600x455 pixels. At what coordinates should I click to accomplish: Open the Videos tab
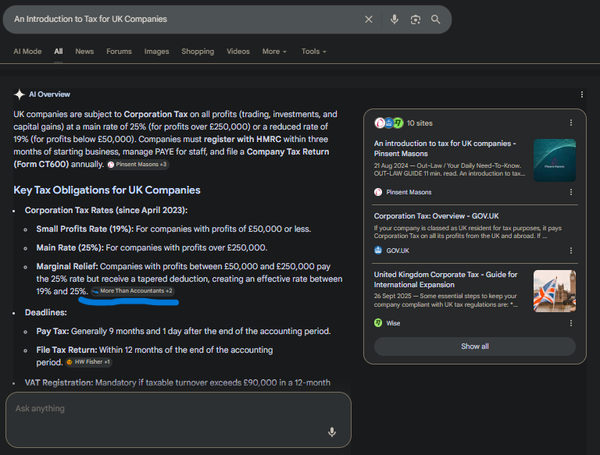[238, 51]
